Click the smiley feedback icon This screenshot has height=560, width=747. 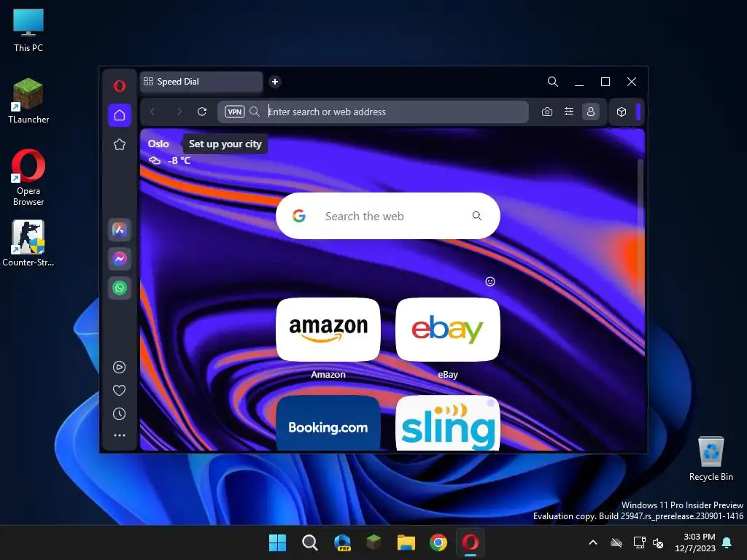click(489, 281)
